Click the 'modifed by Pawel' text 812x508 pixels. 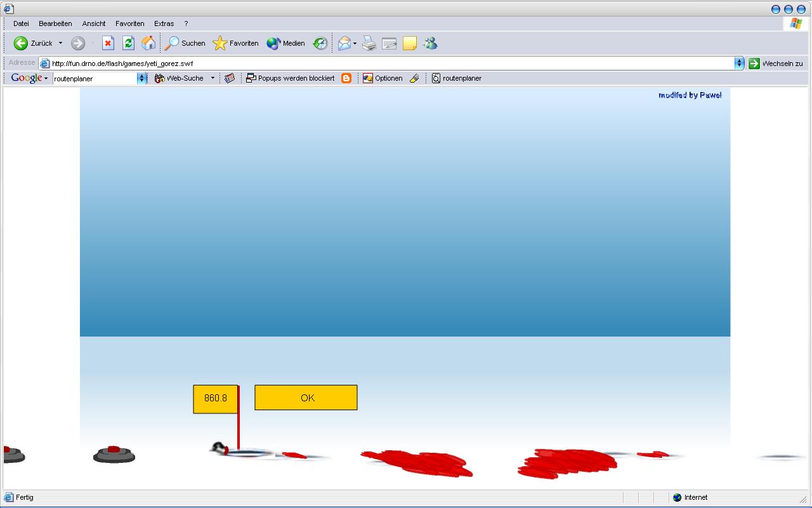coord(690,95)
